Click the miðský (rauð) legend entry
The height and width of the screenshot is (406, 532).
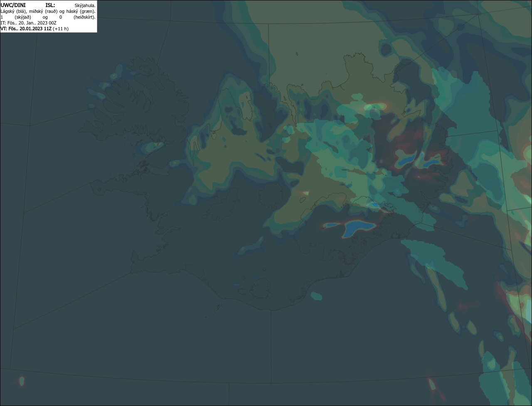tap(43, 11)
